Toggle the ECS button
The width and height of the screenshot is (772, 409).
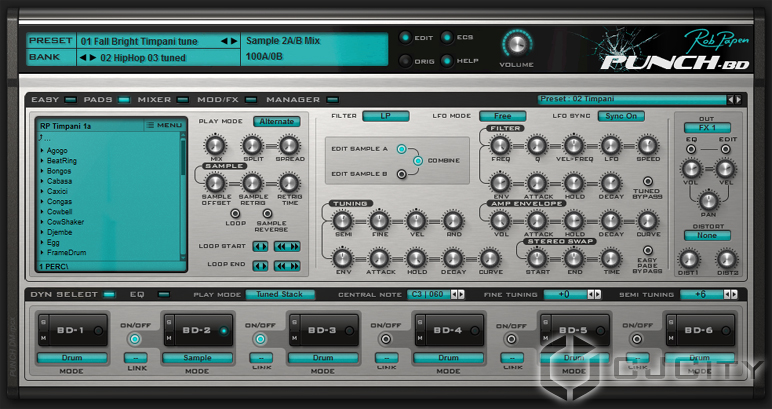[447, 37]
